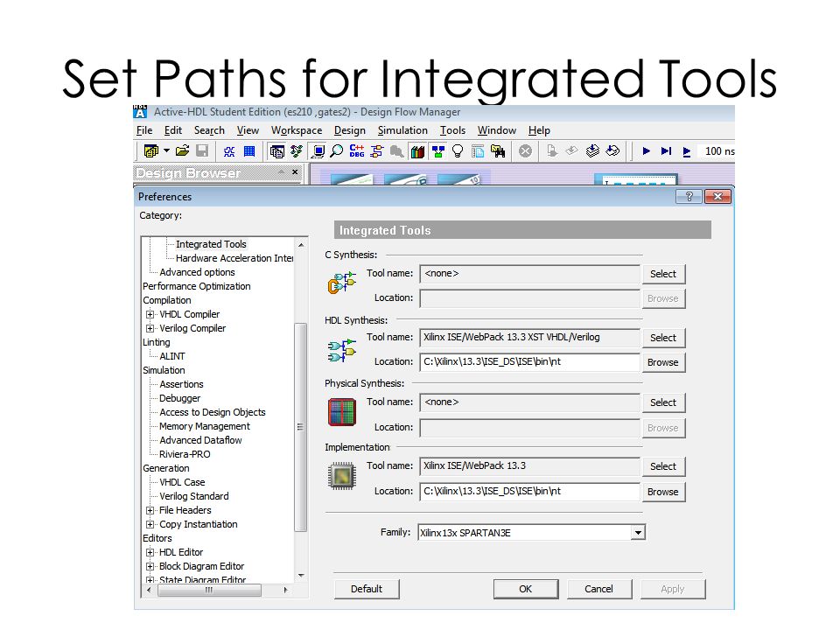Click Select button for Physical Synthesis
Image resolution: width=840 pixels, height=630 pixels.
pos(663,402)
